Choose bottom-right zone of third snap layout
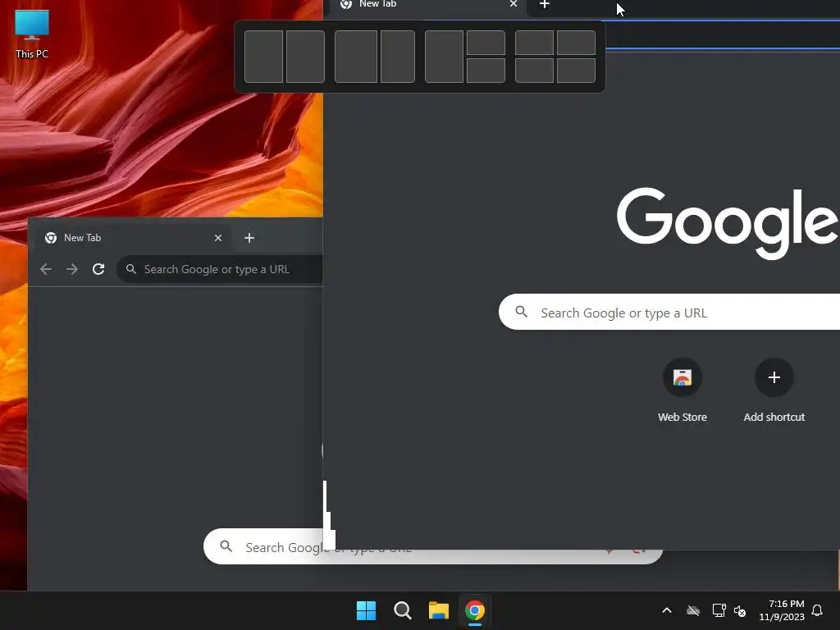This screenshot has height=630, width=840. pyautogui.click(x=486, y=71)
